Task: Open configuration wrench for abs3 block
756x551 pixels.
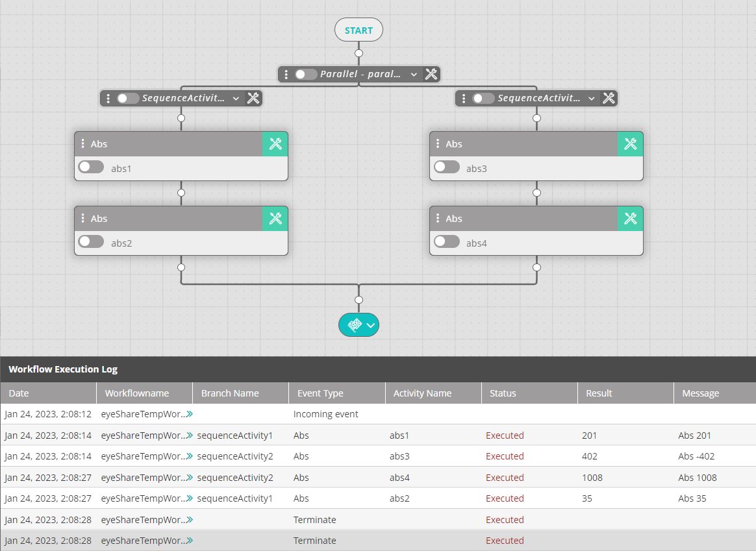Action: click(630, 144)
